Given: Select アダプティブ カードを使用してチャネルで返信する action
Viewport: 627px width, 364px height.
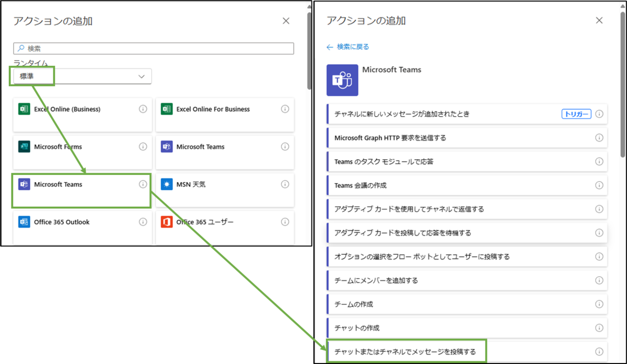Looking at the screenshot, I should click(467, 209).
